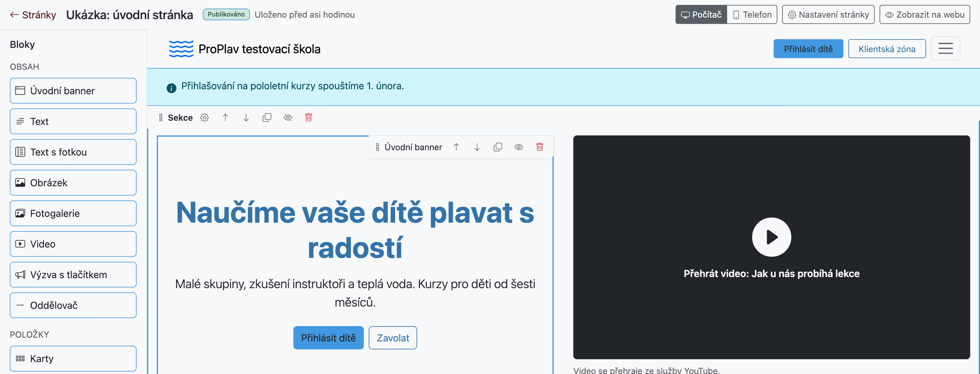Select the heading Naučíme vaše dítě plavat
Screen dimensions: 980x374
tap(355, 230)
